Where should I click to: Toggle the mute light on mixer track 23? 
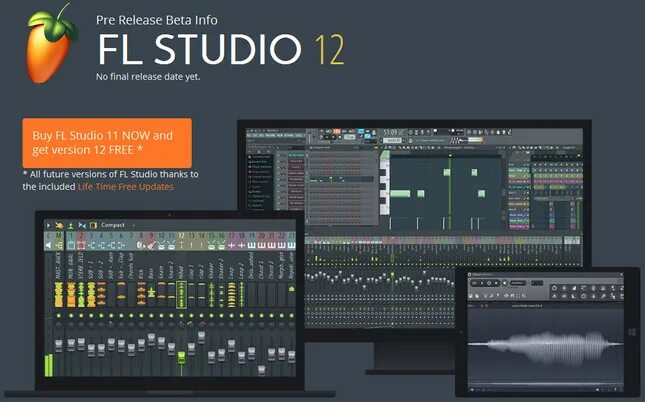pyautogui.click(x=292, y=316)
